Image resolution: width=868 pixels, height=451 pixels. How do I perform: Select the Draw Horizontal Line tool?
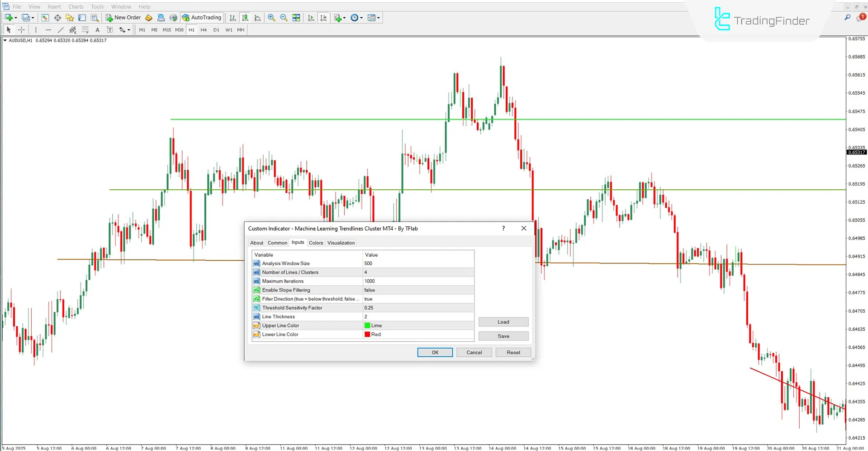point(48,29)
